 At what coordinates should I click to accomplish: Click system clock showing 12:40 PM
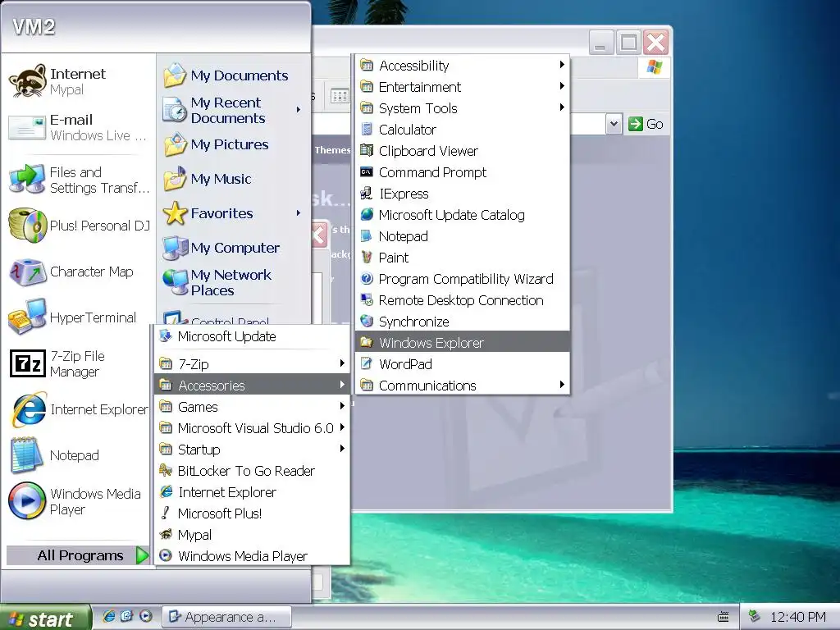pos(797,617)
